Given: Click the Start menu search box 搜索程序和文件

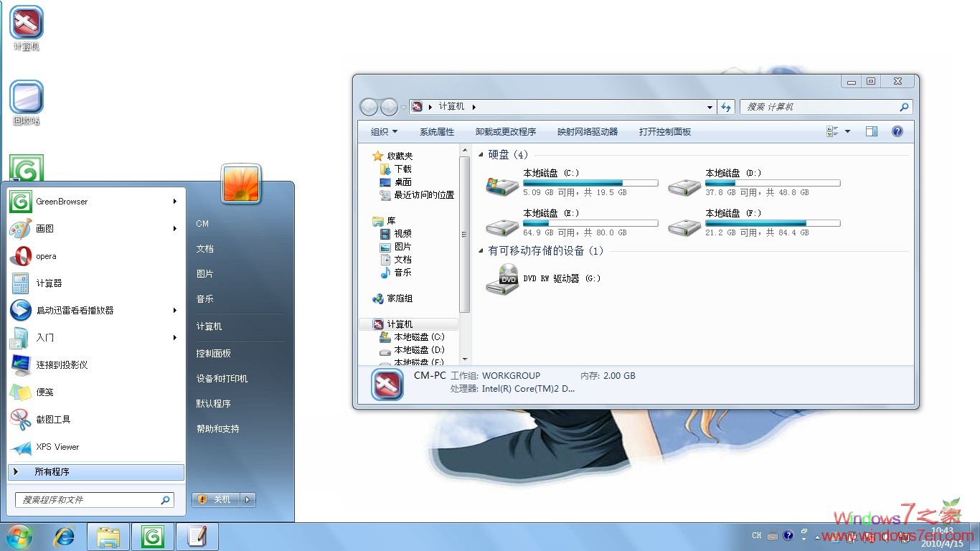Looking at the screenshot, I should point(94,500).
